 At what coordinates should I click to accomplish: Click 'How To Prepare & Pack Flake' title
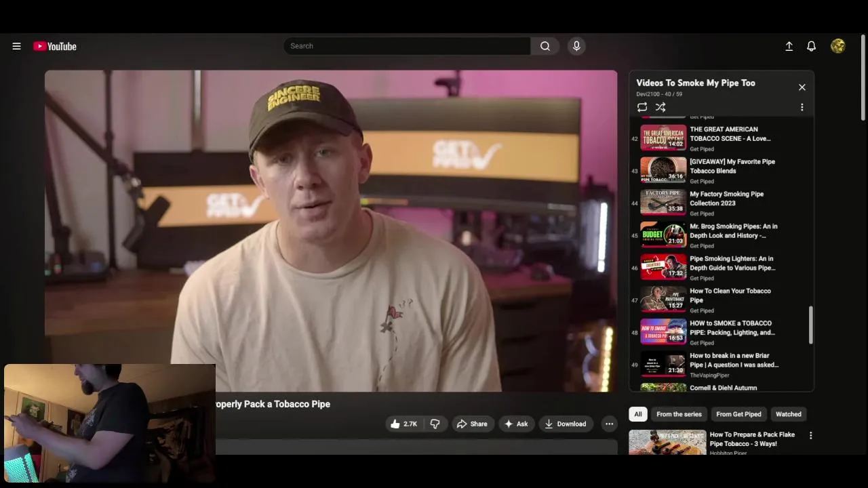tap(752, 439)
